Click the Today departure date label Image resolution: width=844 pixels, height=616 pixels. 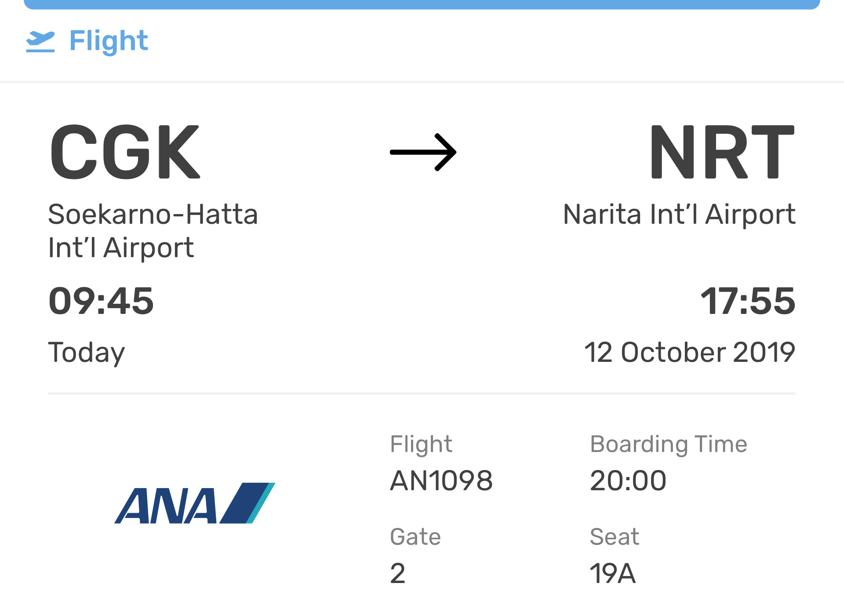click(x=87, y=353)
